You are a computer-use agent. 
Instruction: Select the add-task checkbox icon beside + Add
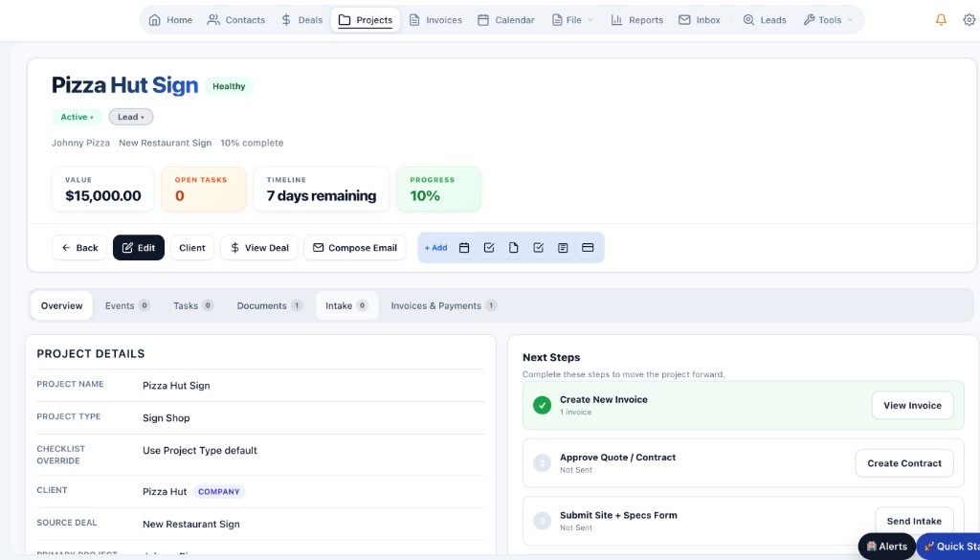(x=489, y=247)
